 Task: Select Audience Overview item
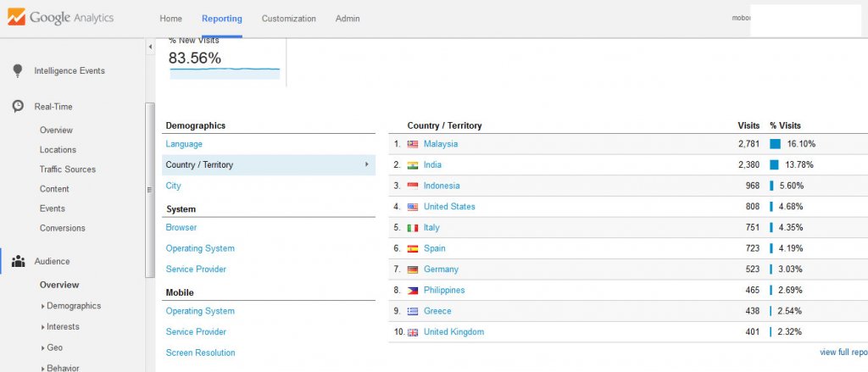pyautogui.click(x=59, y=285)
